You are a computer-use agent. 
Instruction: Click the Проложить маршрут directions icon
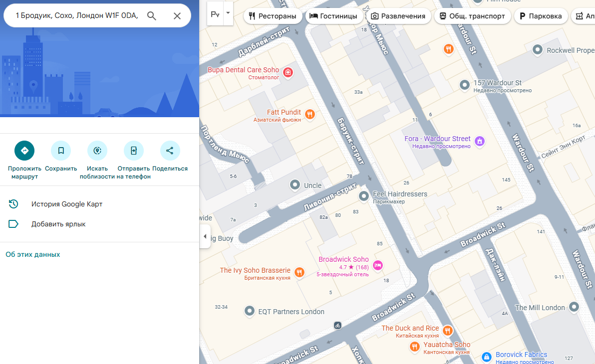click(24, 151)
